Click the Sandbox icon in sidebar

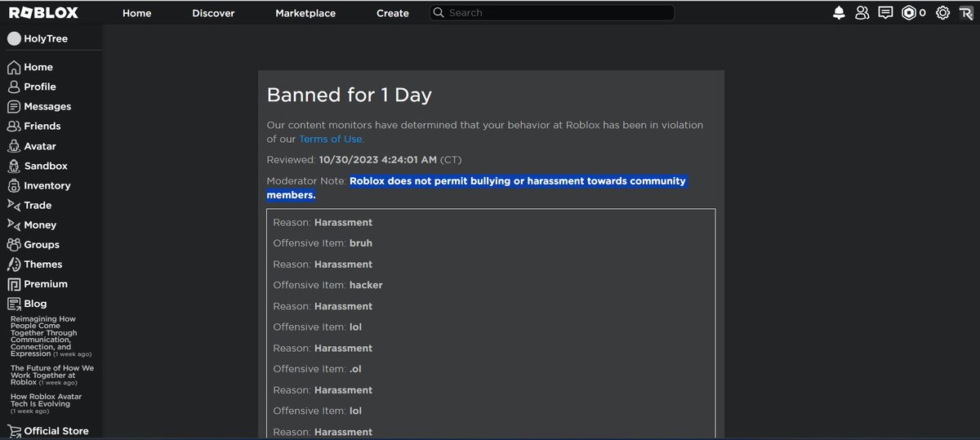click(14, 166)
